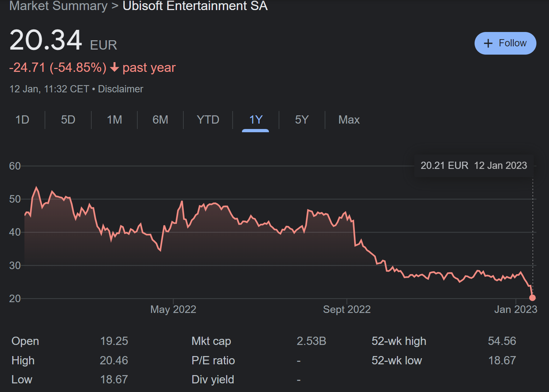Image resolution: width=549 pixels, height=392 pixels.
Task: Select the 20.34 current price
Action: [x=46, y=40]
